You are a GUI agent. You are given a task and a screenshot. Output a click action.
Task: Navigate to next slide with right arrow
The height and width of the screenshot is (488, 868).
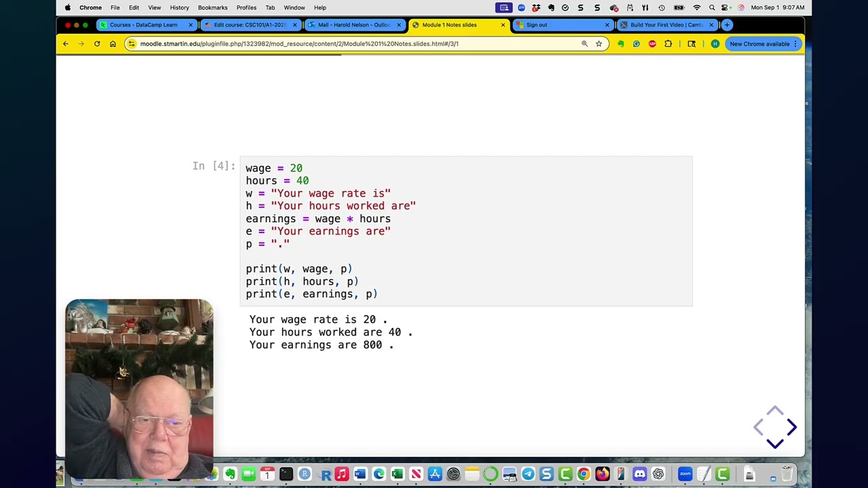tap(791, 427)
